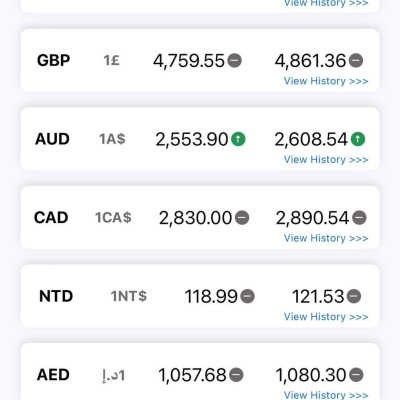Open View History for AUD
Viewport: 400px width, 400px height.
(326, 160)
